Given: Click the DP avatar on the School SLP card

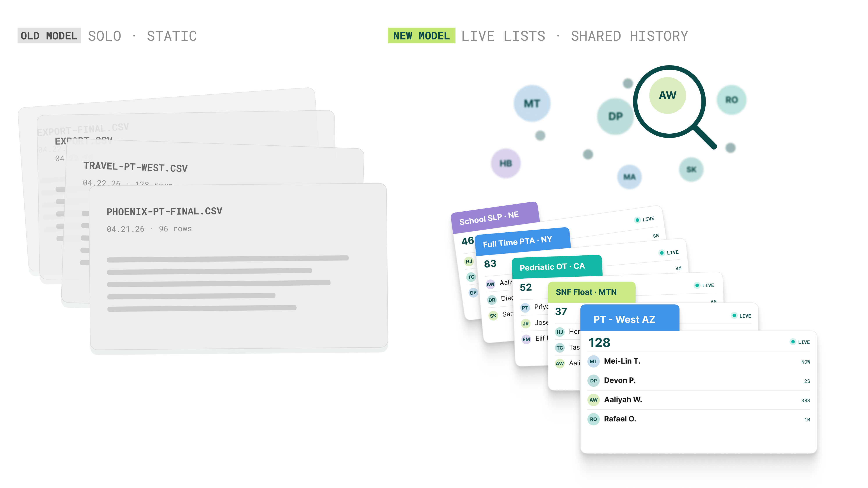Looking at the screenshot, I should tap(473, 292).
